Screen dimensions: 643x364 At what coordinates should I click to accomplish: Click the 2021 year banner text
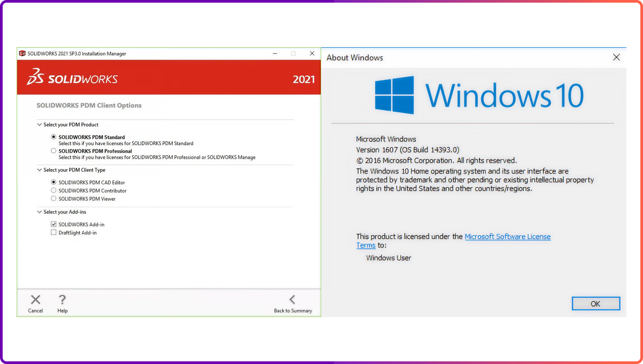tap(304, 79)
